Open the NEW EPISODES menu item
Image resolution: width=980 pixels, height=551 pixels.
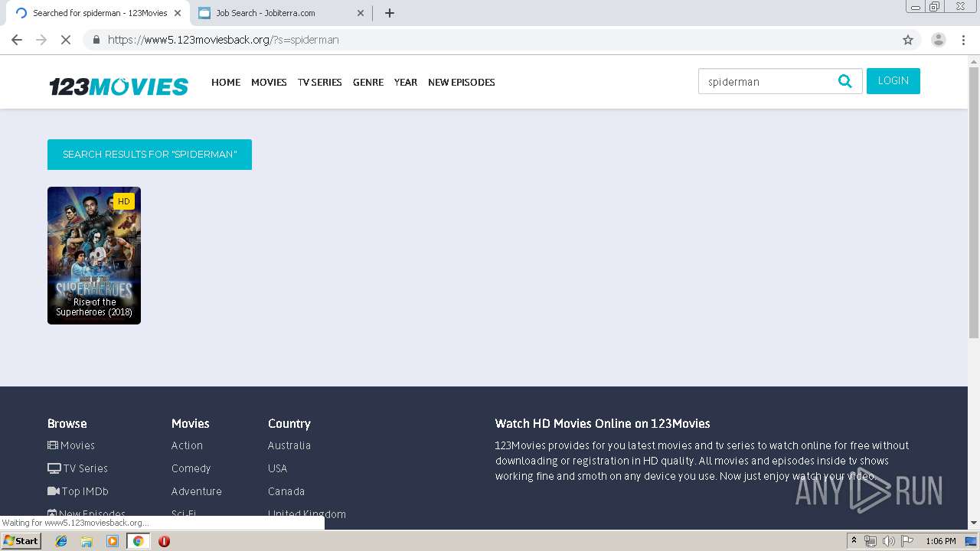[462, 82]
